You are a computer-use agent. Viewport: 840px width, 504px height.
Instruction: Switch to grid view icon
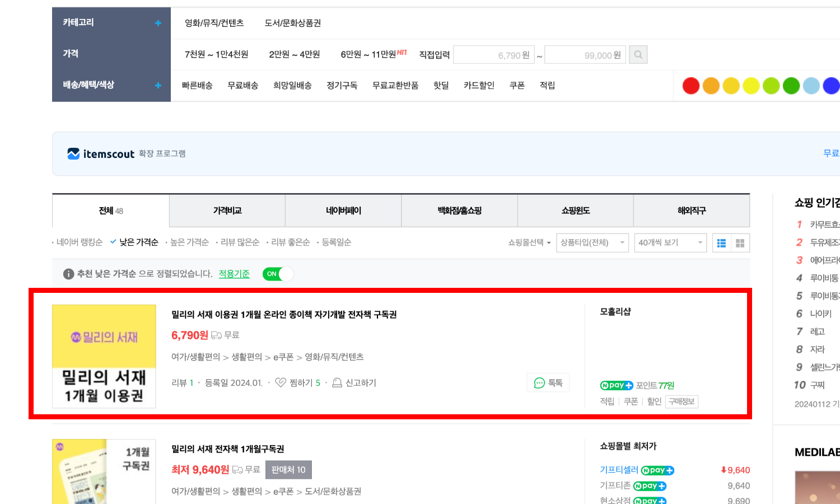[740, 243]
